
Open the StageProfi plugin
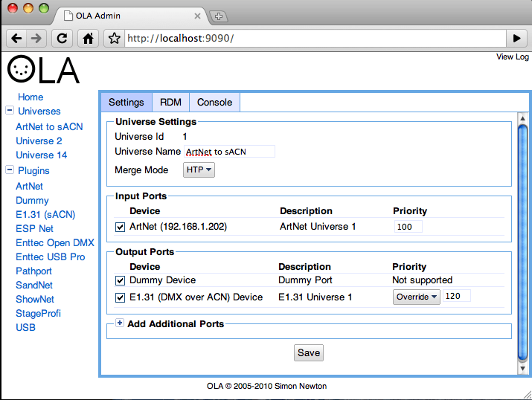coord(39,314)
